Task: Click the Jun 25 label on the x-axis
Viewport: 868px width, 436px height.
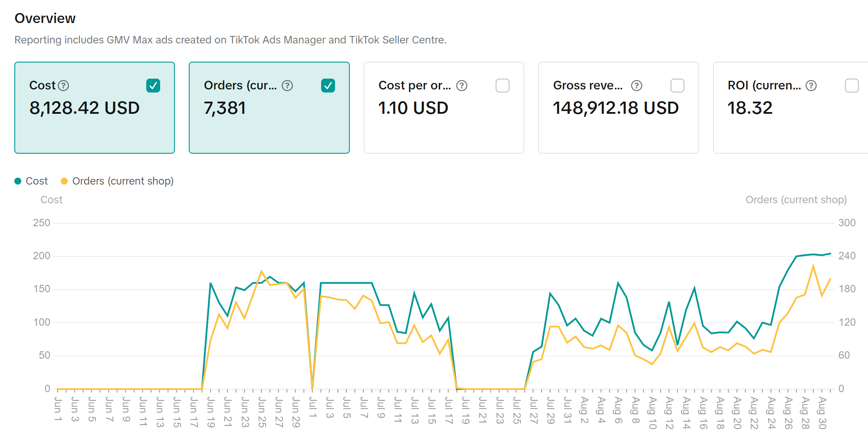Action: [x=262, y=412]
